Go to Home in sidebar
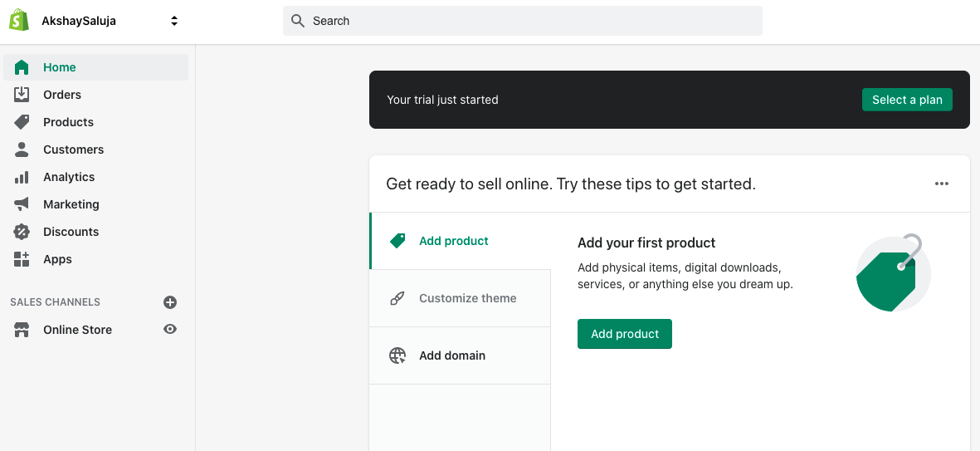 [x=60, y=67]
